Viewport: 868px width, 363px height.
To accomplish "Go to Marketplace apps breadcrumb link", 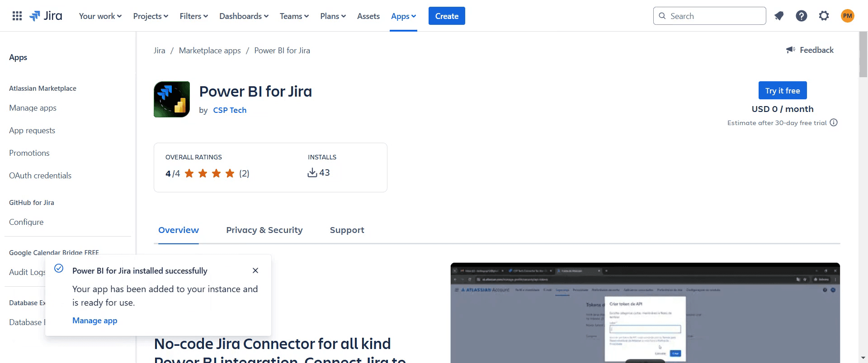I will click(x=210, y=51).
